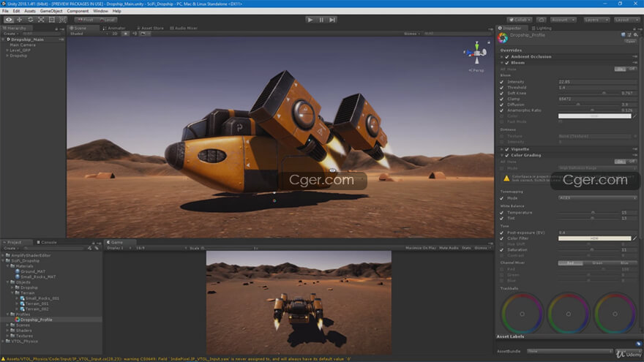Open the Component menu

tap(78, 11)
